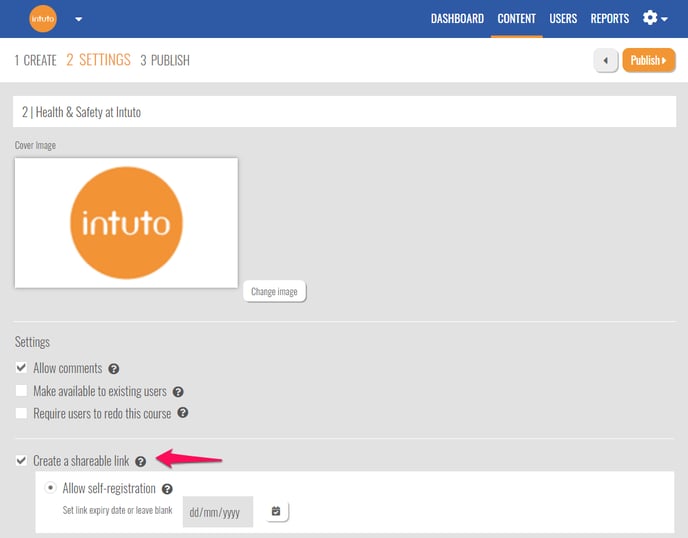688x538 pixels.
Task: Click the Intuto cover image thumbnail
Action: pyautogui.click(x=126, y=223)
